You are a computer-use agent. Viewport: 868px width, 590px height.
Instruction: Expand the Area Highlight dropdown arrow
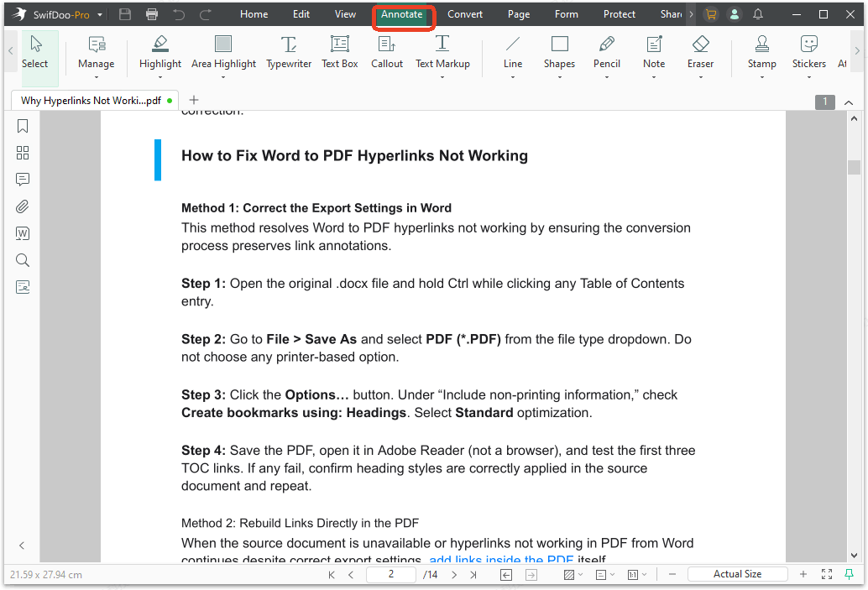[x=223, y=77]
